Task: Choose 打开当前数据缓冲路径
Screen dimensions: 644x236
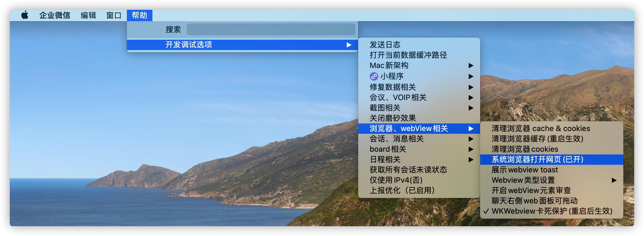Action: (408, 55)
